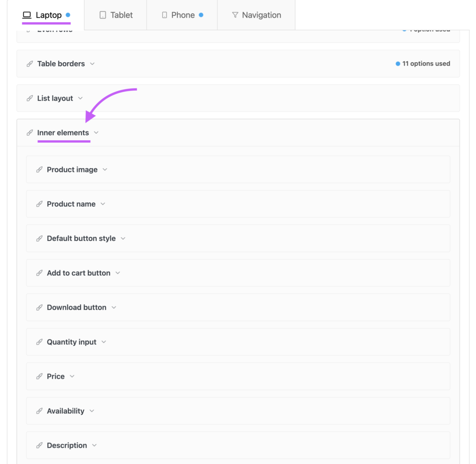Expand the Product name chevron
Image resolution: width=476 pixels, height=464 pixels.
coord(103,204)
